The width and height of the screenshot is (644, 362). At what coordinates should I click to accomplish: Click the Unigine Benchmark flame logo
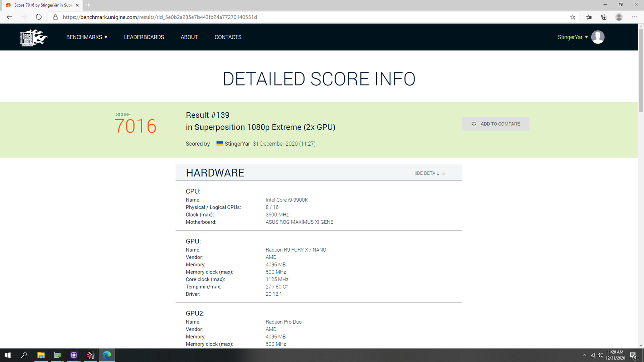pyautogui.click(x=34, y=37)
